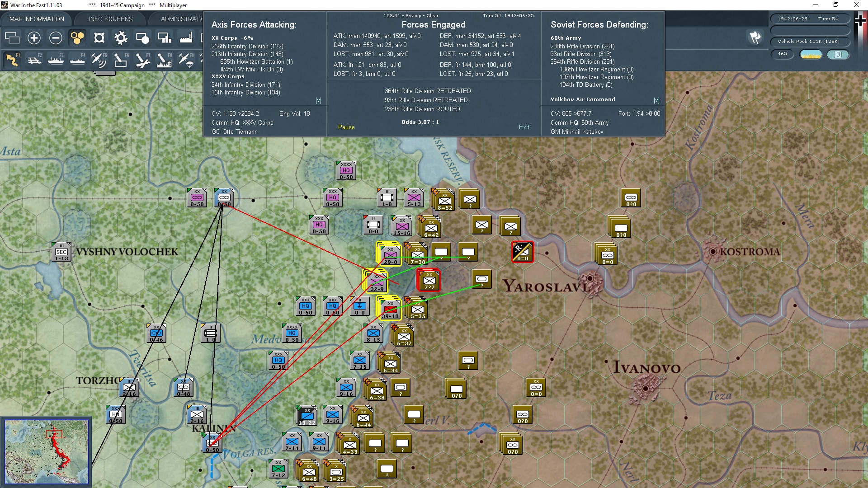This screenshot has width=868, height=488.
Task: Open the INFO SCREENS tab
Action: click(111, 19)
